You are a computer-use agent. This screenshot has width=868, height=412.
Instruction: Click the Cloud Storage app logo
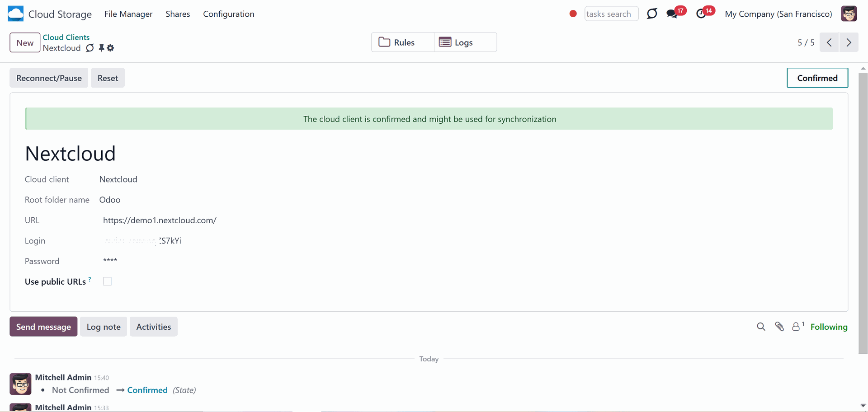pos(15,14)
